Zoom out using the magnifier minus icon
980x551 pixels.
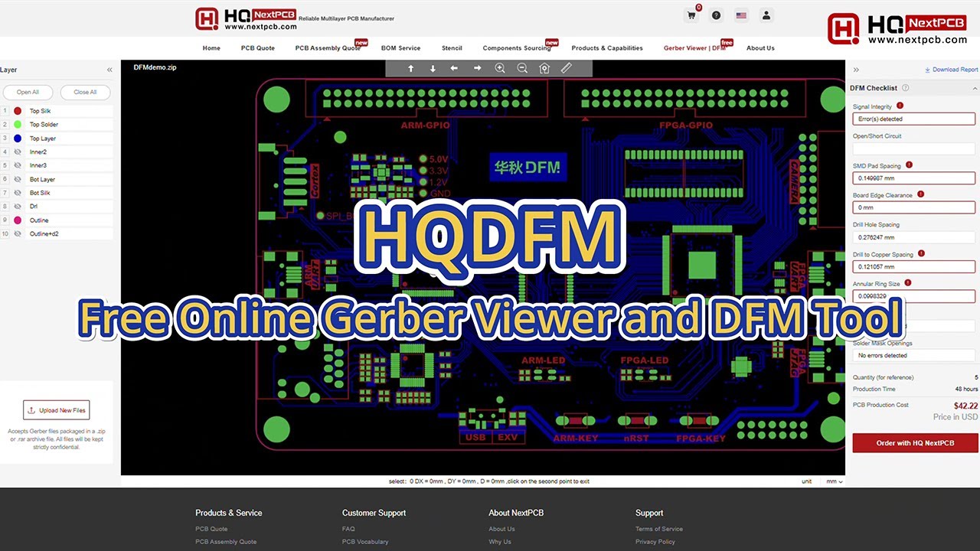coord(522,68)
